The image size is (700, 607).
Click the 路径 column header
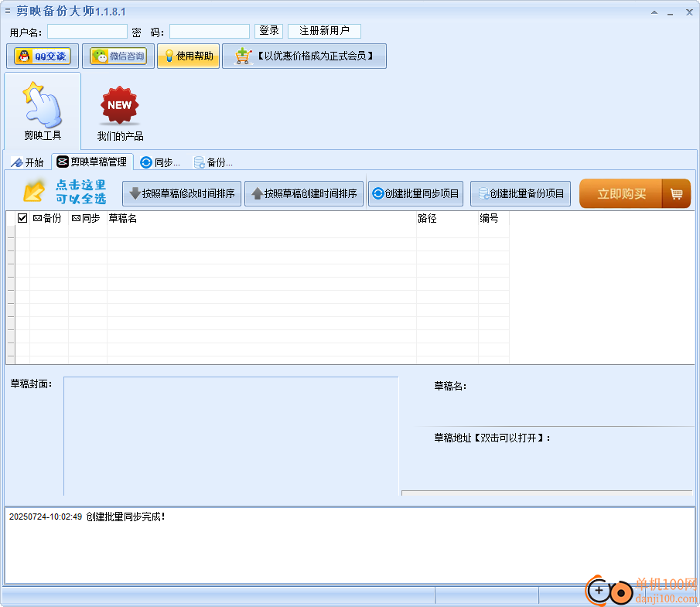pyautogui.click(x=447, y=218)
